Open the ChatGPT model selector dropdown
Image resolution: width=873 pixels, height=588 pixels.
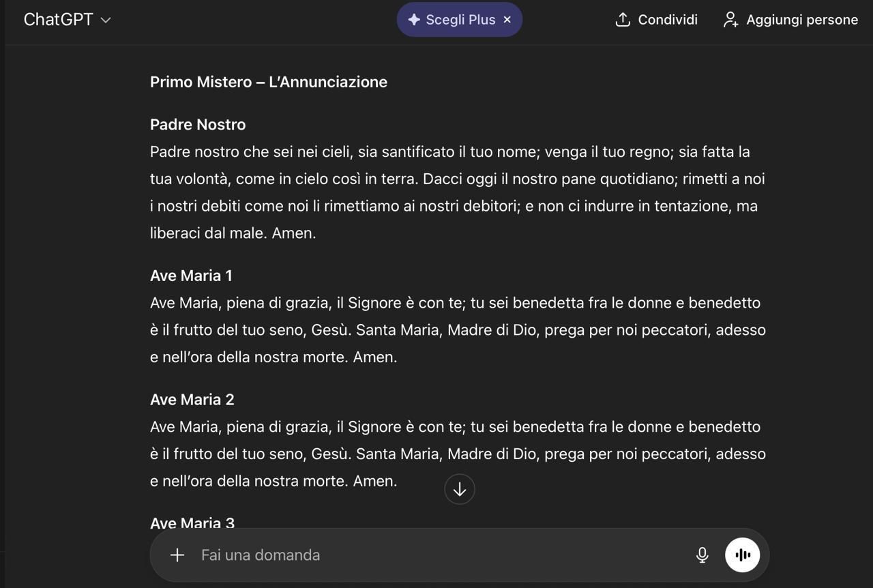pyautogui.click(x=66, y=20)
